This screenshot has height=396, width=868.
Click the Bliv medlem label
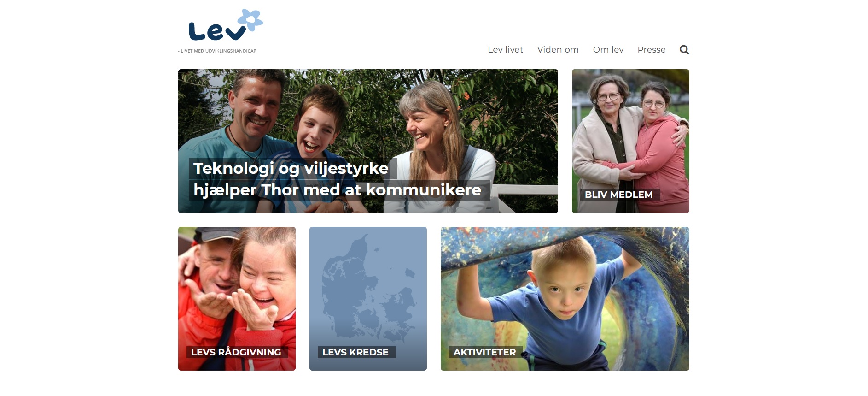pos(619,195)
